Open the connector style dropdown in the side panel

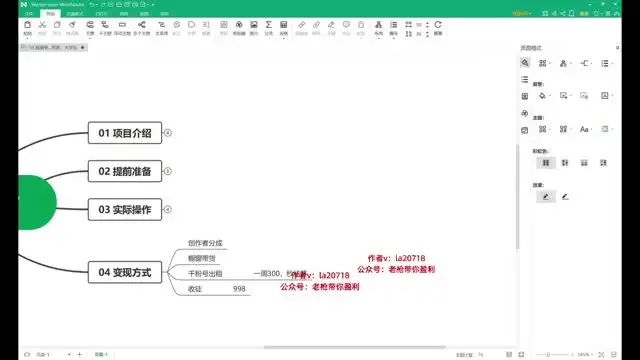(x=586, y=63)
